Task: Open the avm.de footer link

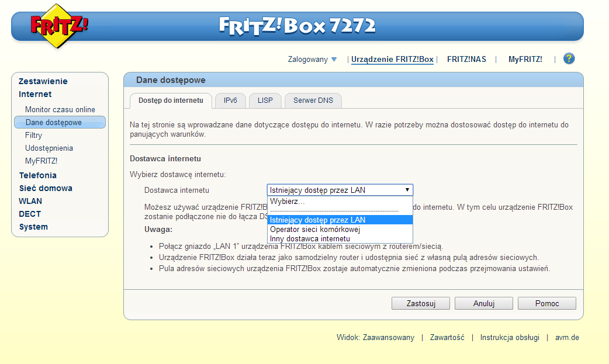Action: point(567,338)
